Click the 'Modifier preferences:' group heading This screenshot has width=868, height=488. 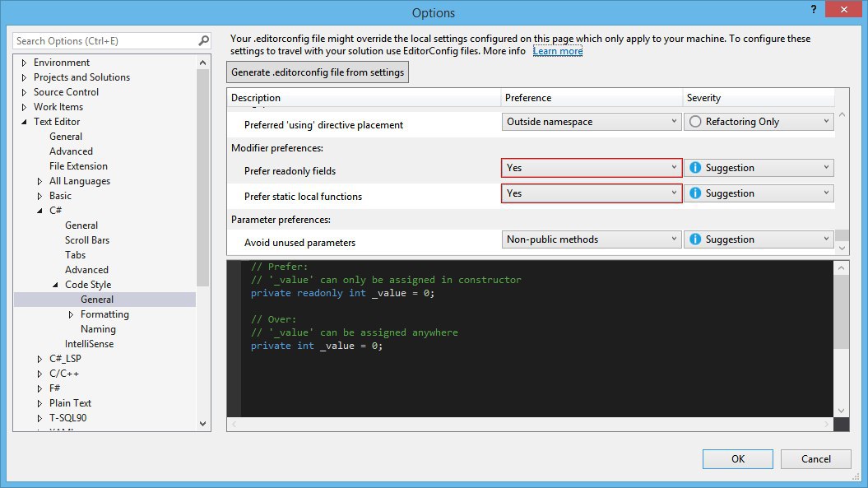[276, 148]
